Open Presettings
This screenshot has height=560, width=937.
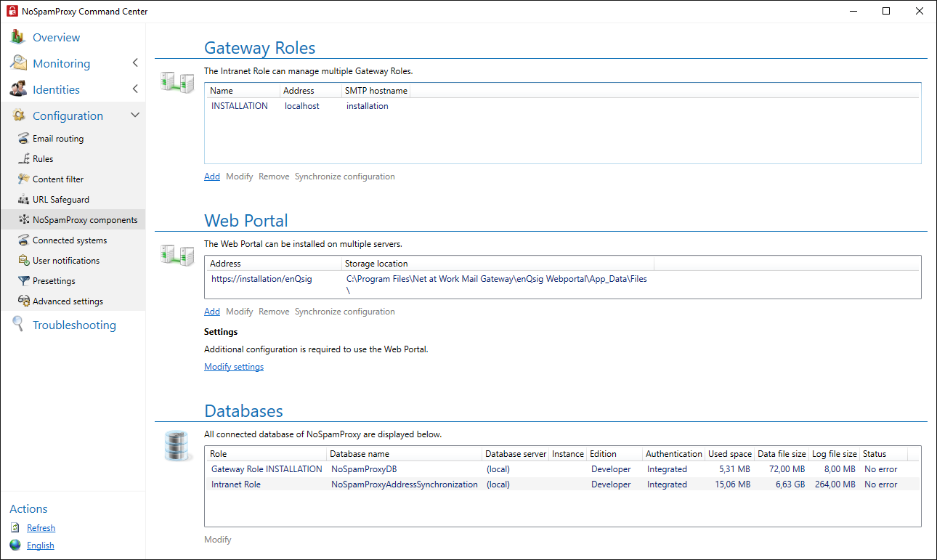coord(54,281)
